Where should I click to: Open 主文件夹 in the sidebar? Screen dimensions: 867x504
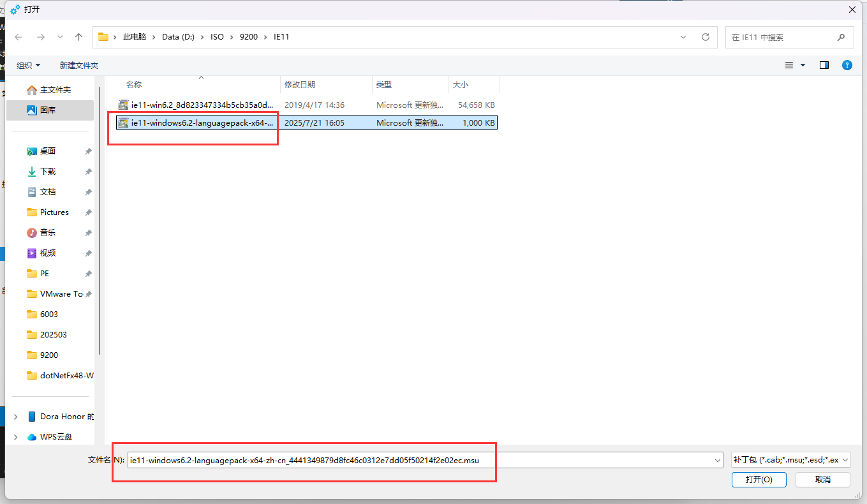point(49,90)
